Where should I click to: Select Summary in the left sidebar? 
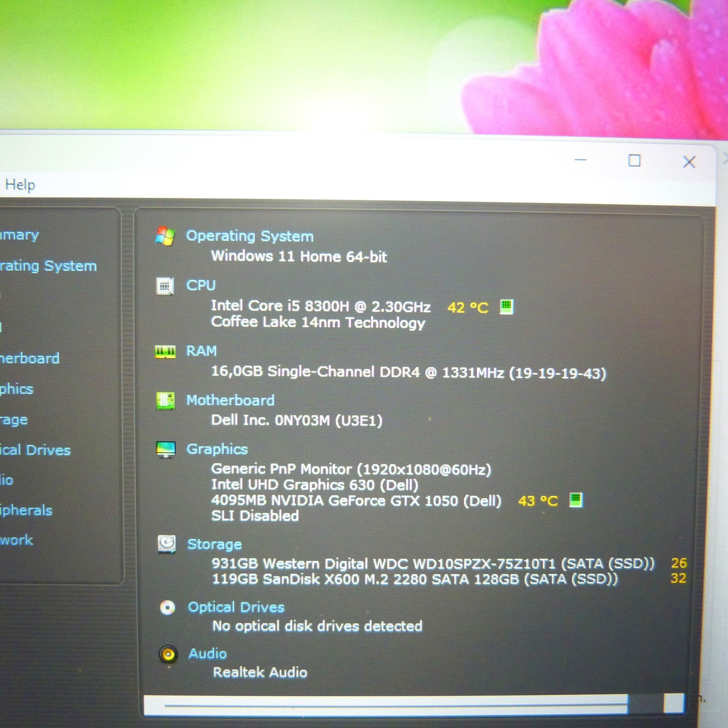point(19,235)
